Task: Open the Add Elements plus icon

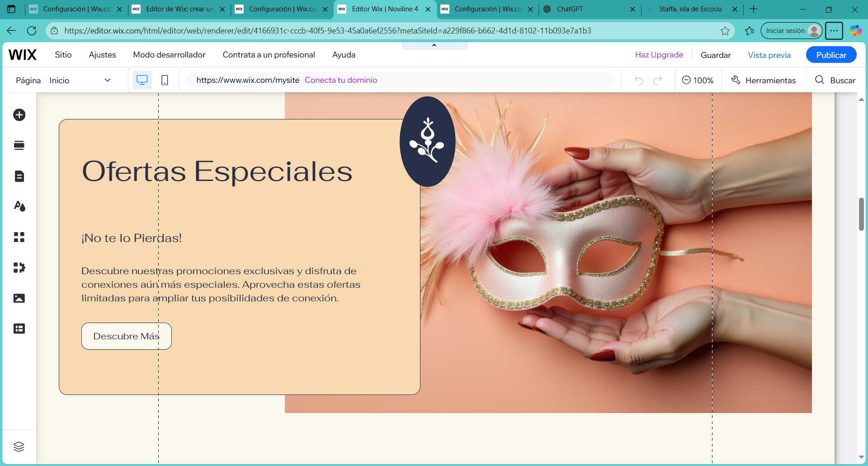Action: pyautogui.click(x=19, y=115)
